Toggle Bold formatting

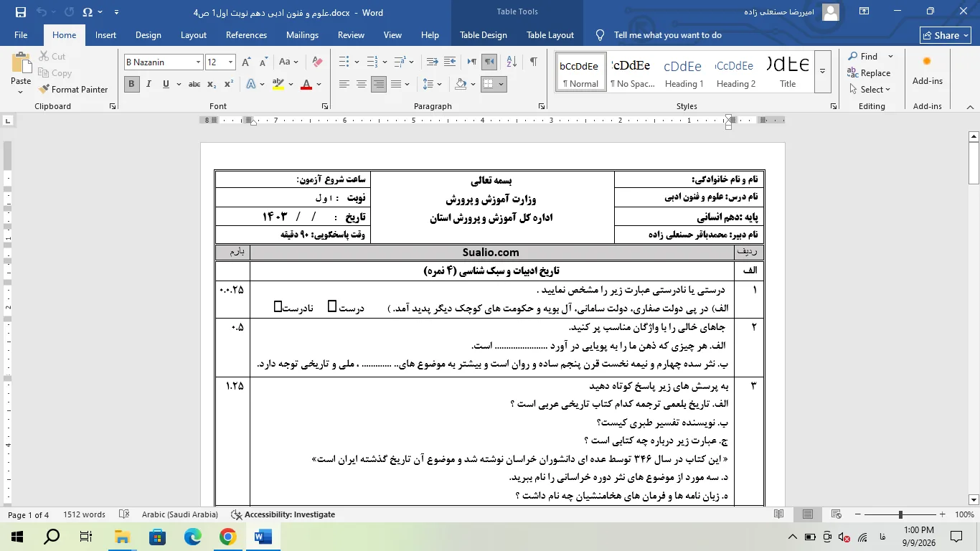[x=131, y=84]
